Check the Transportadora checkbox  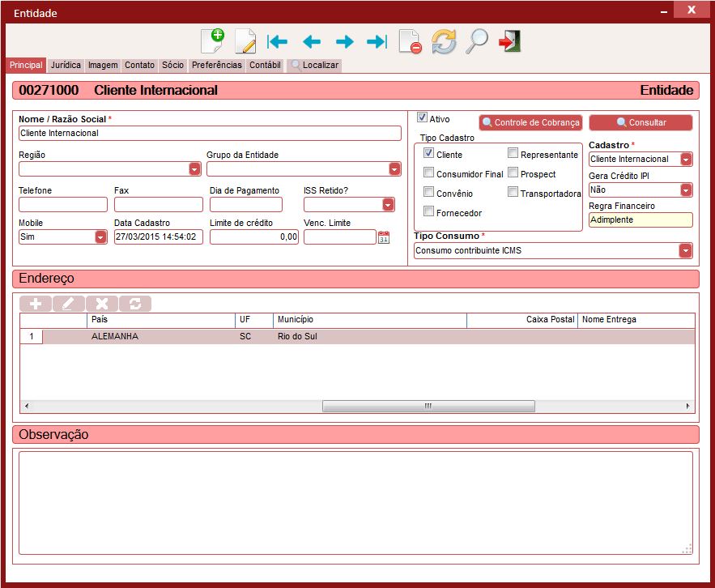click(513, 192)
